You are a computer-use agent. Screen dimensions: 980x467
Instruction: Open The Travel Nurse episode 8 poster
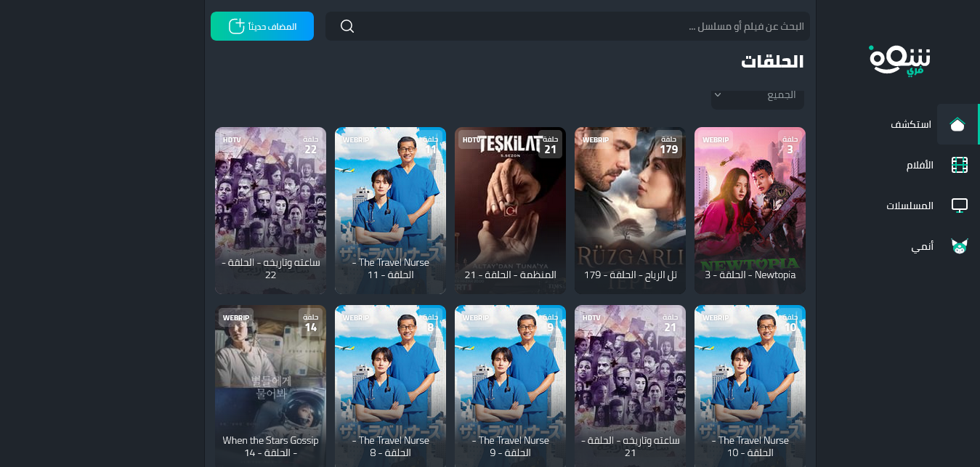(390, 386)
